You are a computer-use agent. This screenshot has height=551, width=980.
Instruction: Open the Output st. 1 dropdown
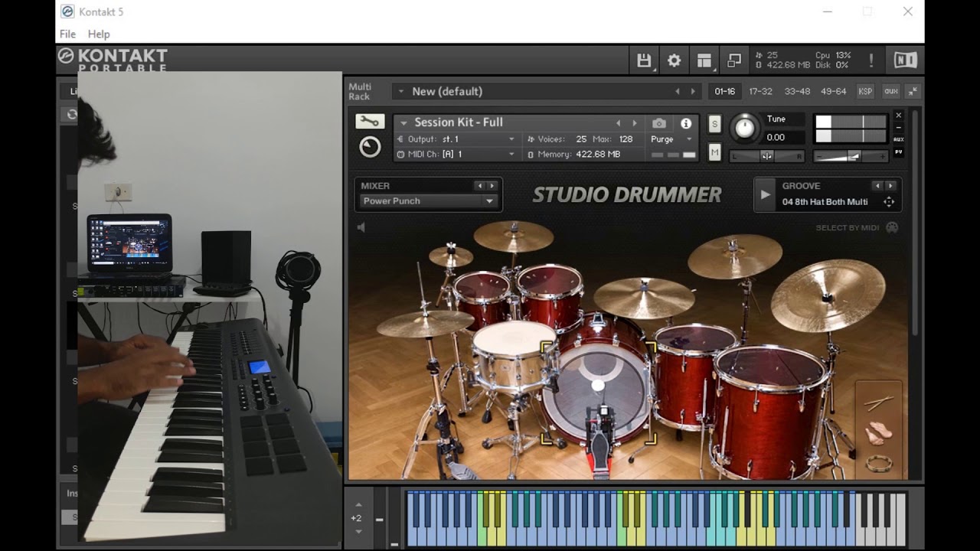coord(456,139)
